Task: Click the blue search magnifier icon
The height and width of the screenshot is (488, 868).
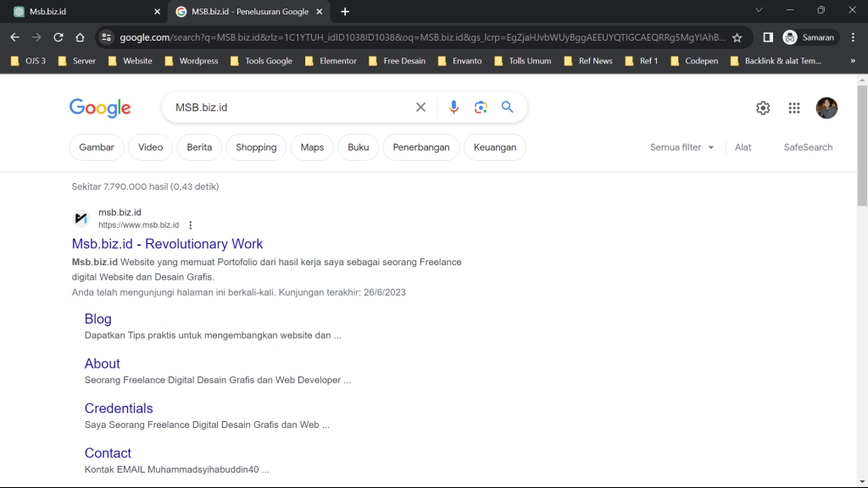Action: tap(508, 108)
